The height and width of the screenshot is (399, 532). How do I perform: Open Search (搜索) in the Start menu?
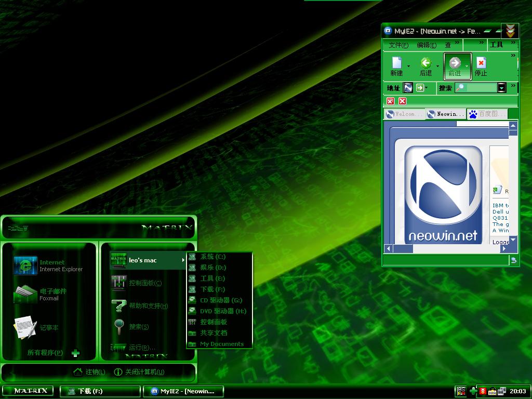coord(130,327)
